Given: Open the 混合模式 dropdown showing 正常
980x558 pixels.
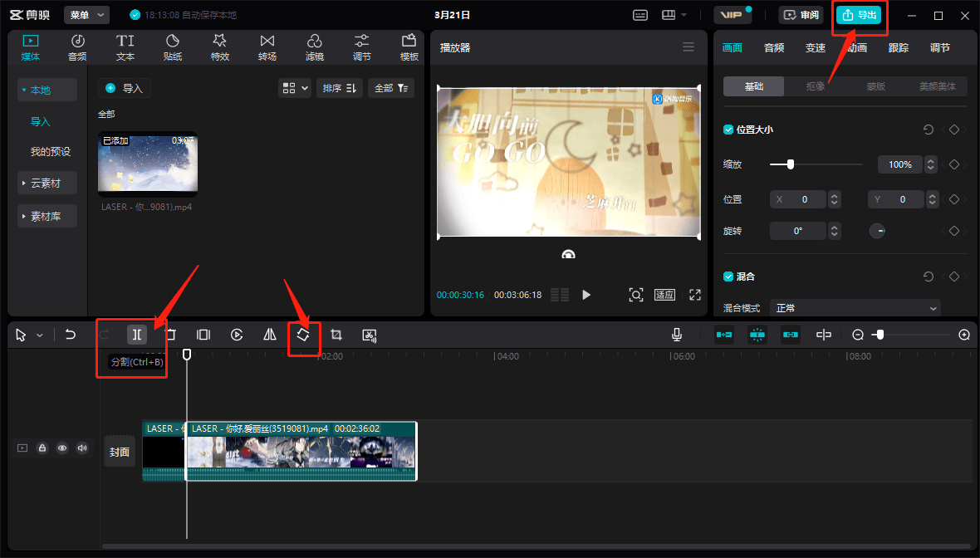Looking at the screenshot, I should click(855, 308).
